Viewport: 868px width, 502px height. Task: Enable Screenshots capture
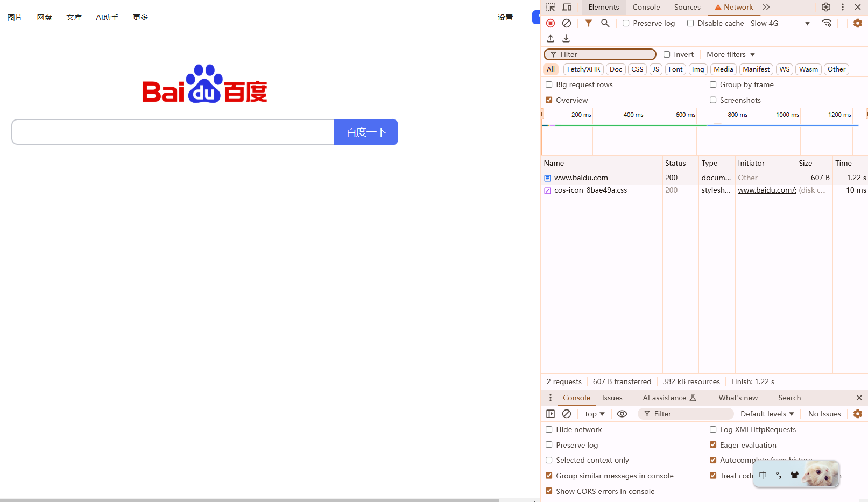713,100
